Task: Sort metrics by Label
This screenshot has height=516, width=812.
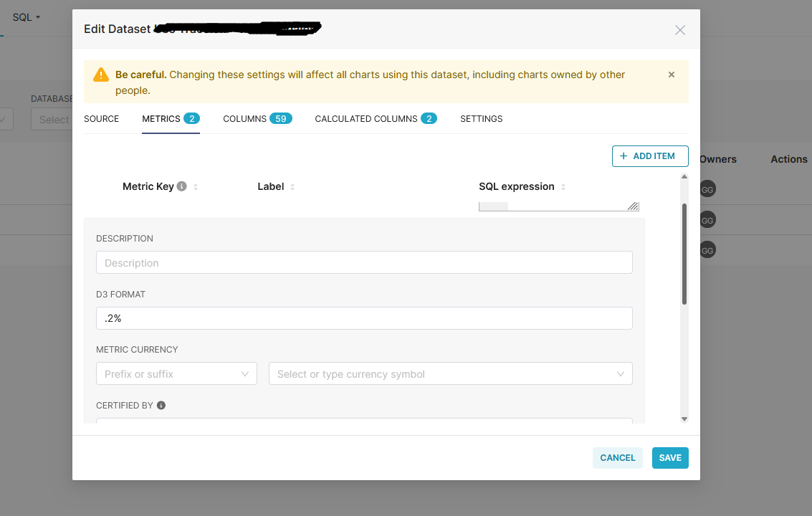Action: click(x=293, y=186)
